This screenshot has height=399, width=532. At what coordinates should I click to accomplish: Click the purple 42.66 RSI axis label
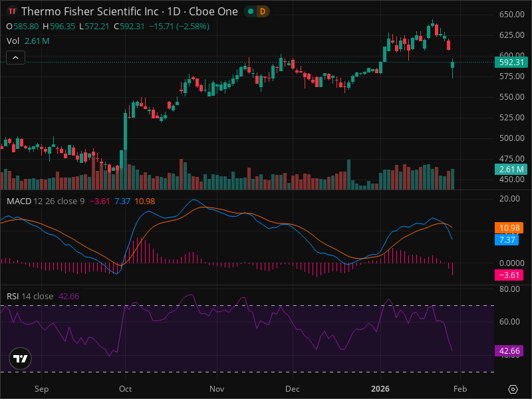coord(509,351)
